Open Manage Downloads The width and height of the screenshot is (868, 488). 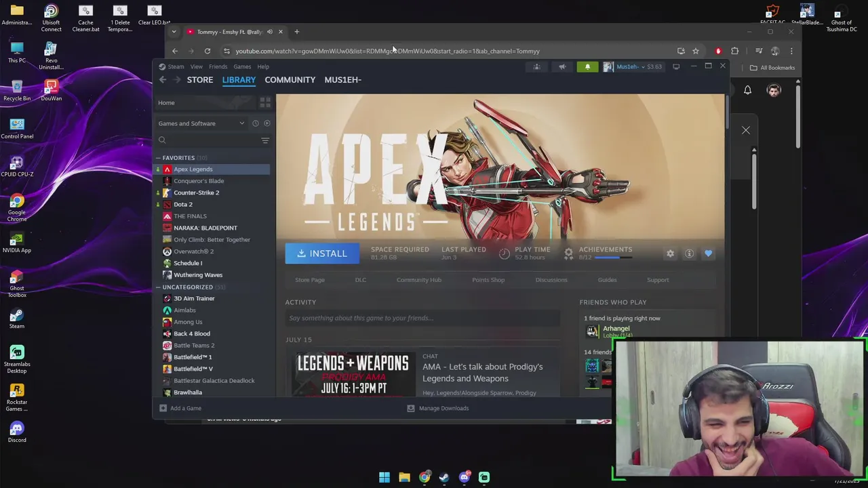(x=438, y=408)
